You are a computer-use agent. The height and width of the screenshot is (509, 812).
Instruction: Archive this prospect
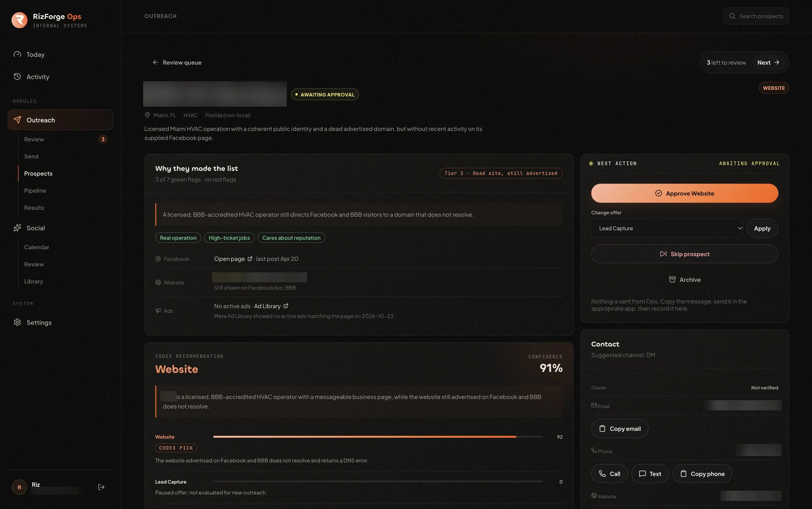click(x=684, y=280)
